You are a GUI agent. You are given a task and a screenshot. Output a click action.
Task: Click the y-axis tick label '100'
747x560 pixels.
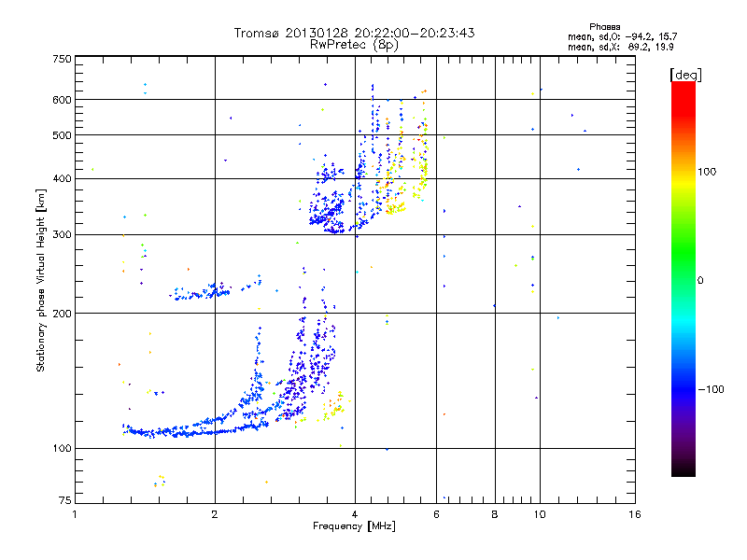click(x=62, y=449)
